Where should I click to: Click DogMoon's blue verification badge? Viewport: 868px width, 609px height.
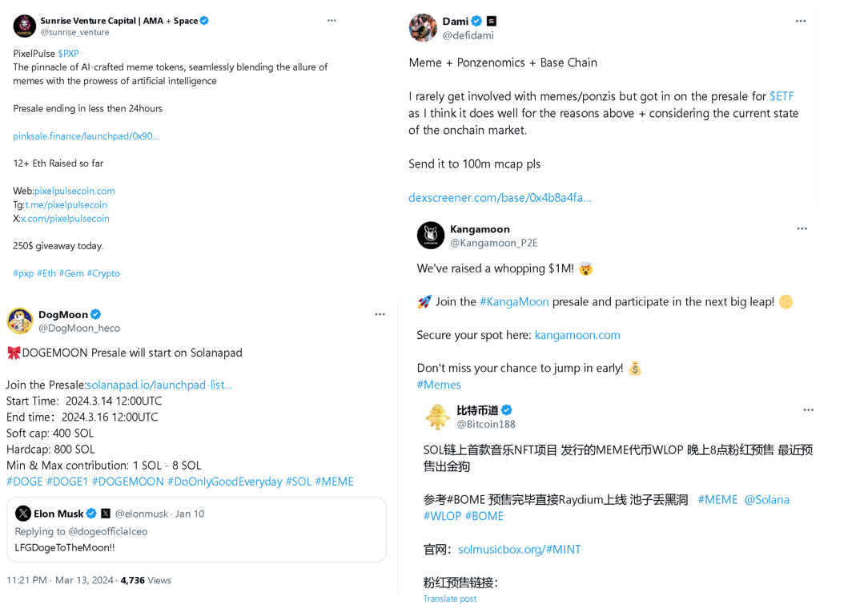[x=95, y=314]
